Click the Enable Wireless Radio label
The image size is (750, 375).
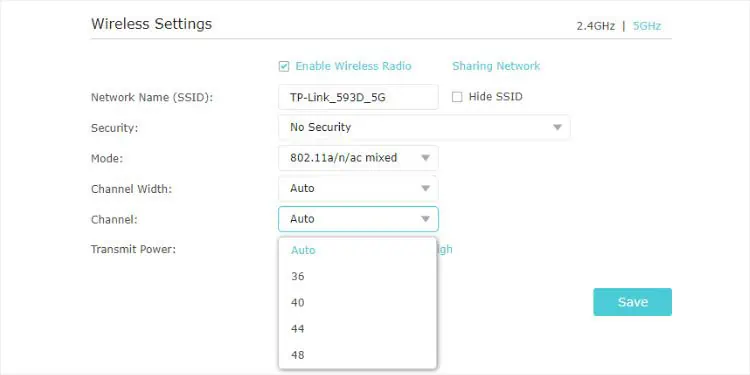[353, 66]
